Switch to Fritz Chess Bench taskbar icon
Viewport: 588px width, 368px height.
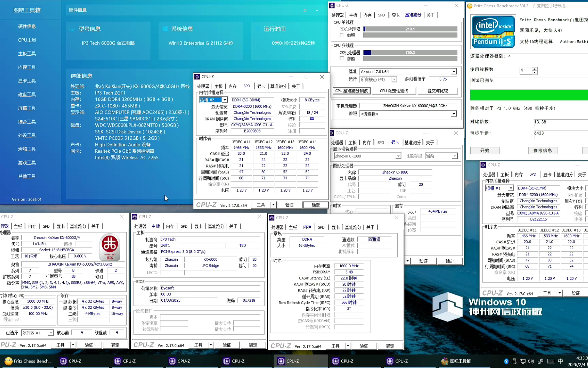pos(28,361)
